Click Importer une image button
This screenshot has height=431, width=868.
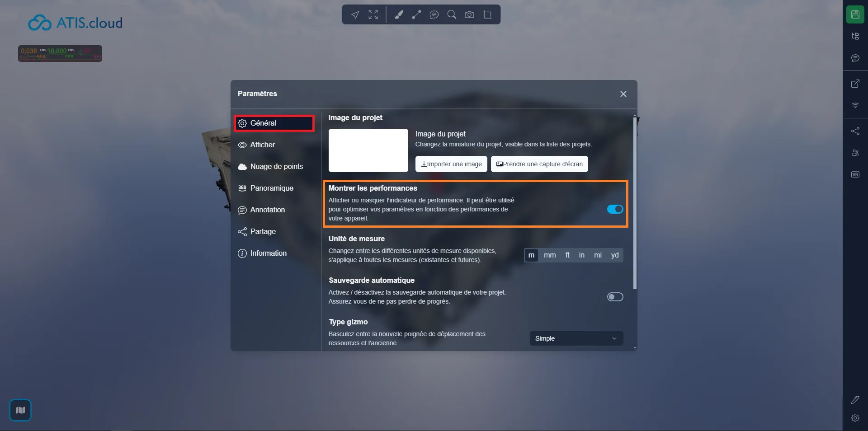451,164
